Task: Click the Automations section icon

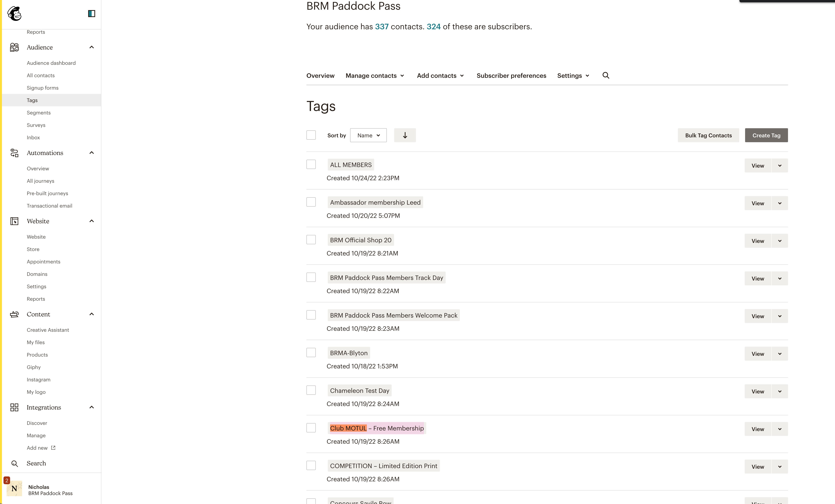Action: (14, 153)
